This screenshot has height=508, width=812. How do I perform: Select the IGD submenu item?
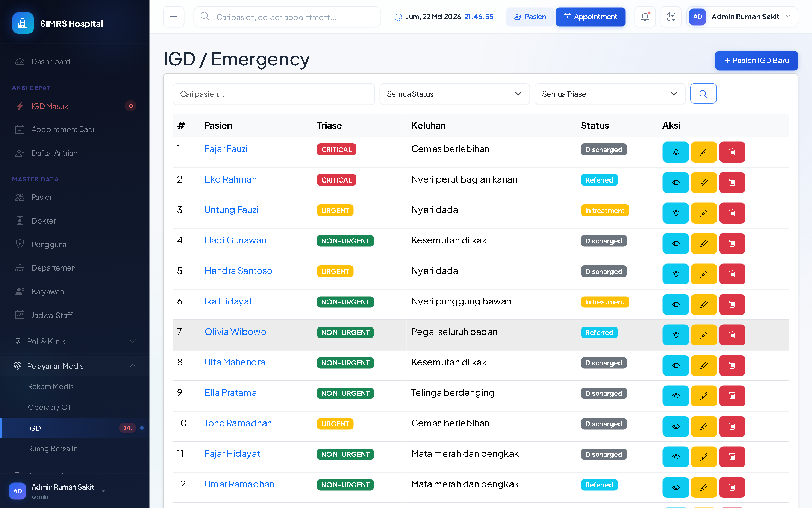click(x=75, y=428)
